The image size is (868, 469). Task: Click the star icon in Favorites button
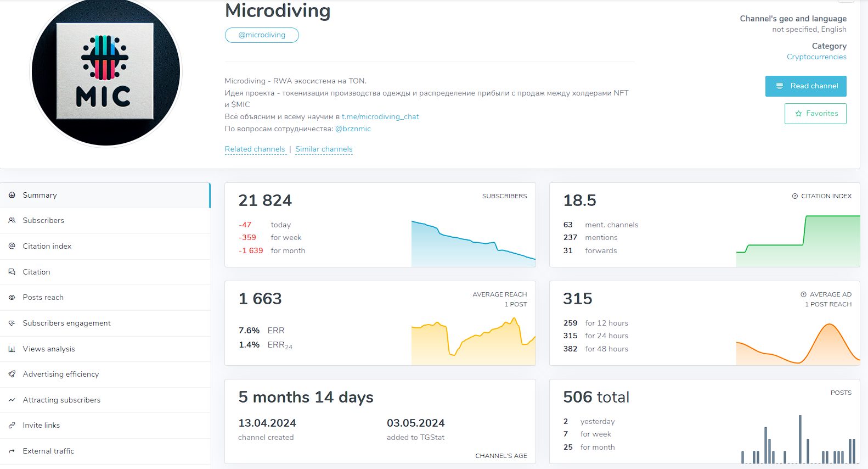coord(798,114)
